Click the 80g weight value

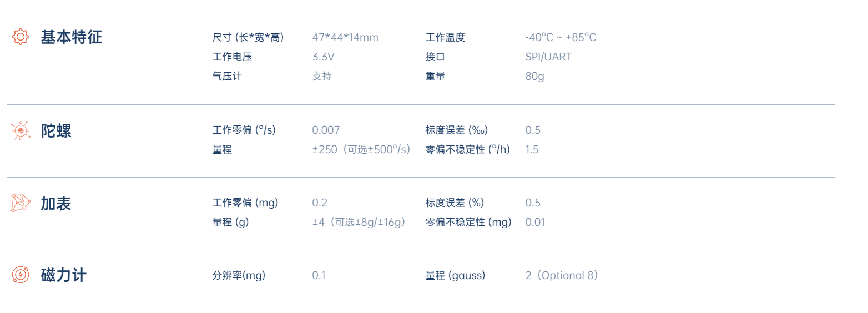coord(535,76)
